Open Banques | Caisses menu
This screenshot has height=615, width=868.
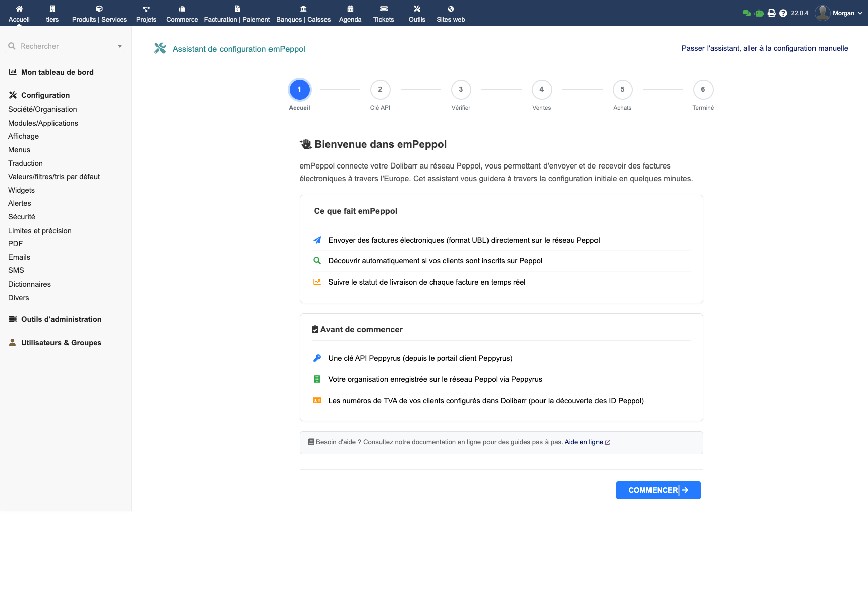tap(303, 14)
